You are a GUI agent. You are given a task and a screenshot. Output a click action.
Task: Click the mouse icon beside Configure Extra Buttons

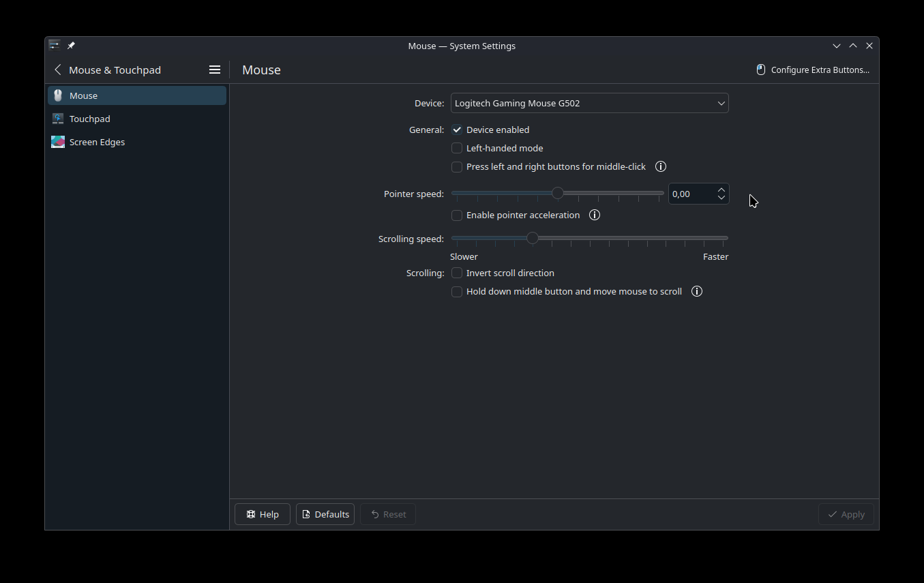point(761,70)
